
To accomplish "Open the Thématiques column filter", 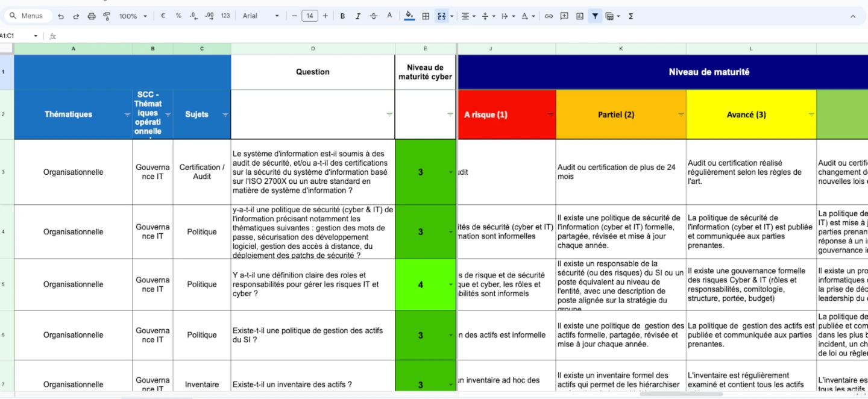I will (127, 115).
